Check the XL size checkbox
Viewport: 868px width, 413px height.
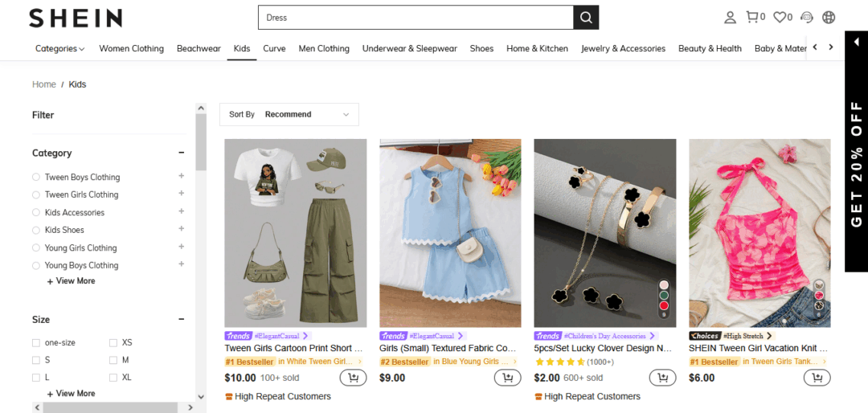pos(113,378)
